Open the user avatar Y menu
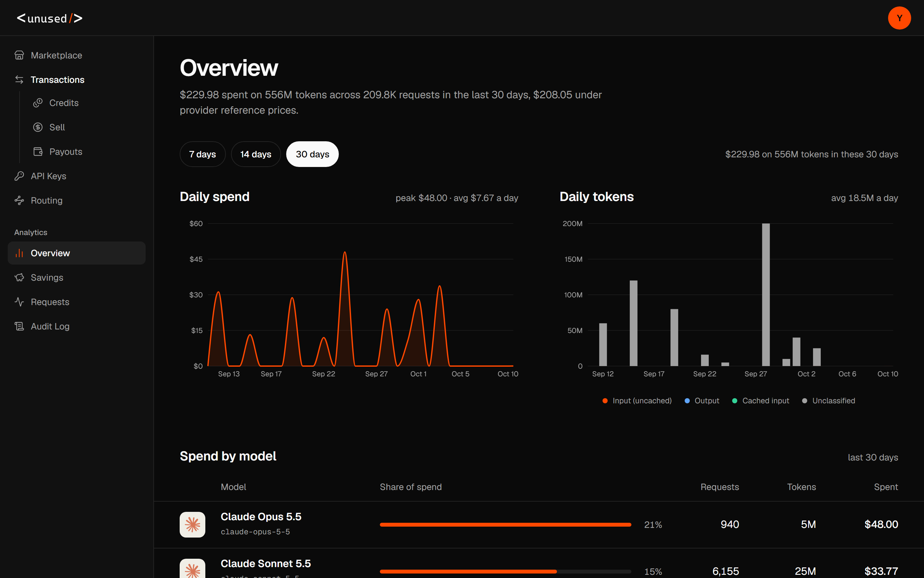The image size is (924, 578). coord(899,18)
